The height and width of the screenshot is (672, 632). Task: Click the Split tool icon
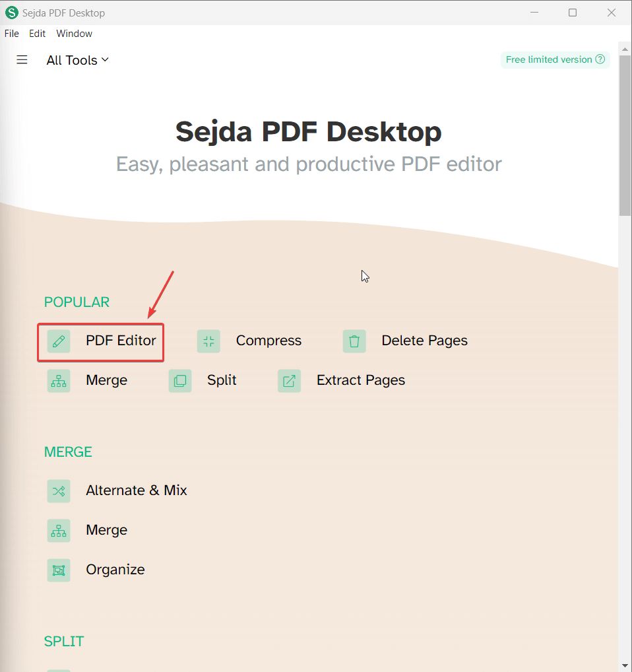[x=180, y=381]
